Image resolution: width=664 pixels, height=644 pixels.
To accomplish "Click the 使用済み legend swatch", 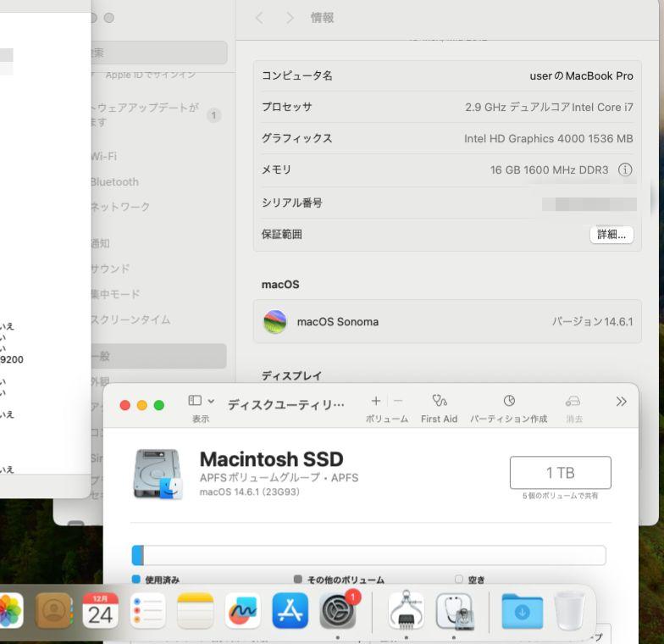I will 136,580.
